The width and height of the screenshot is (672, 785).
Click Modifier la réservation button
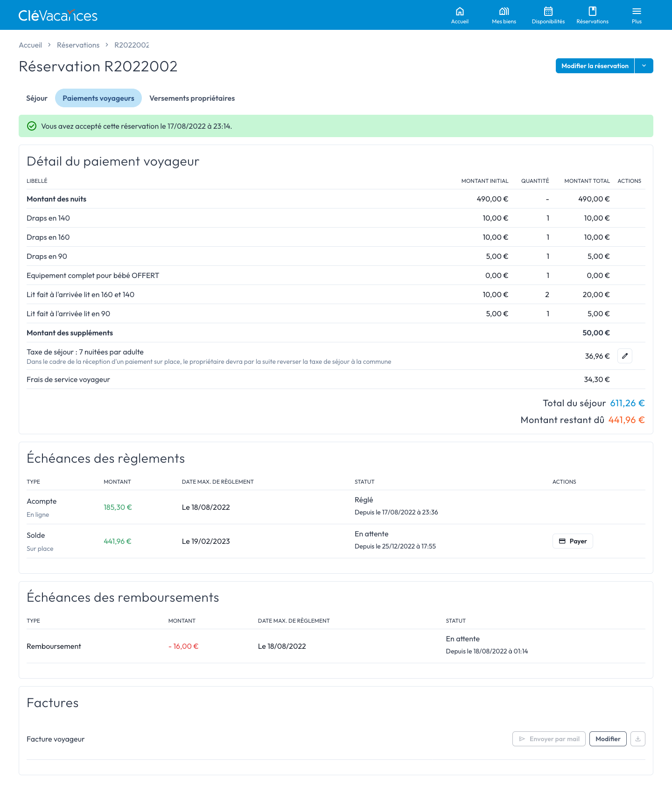[x=595, y=66]
